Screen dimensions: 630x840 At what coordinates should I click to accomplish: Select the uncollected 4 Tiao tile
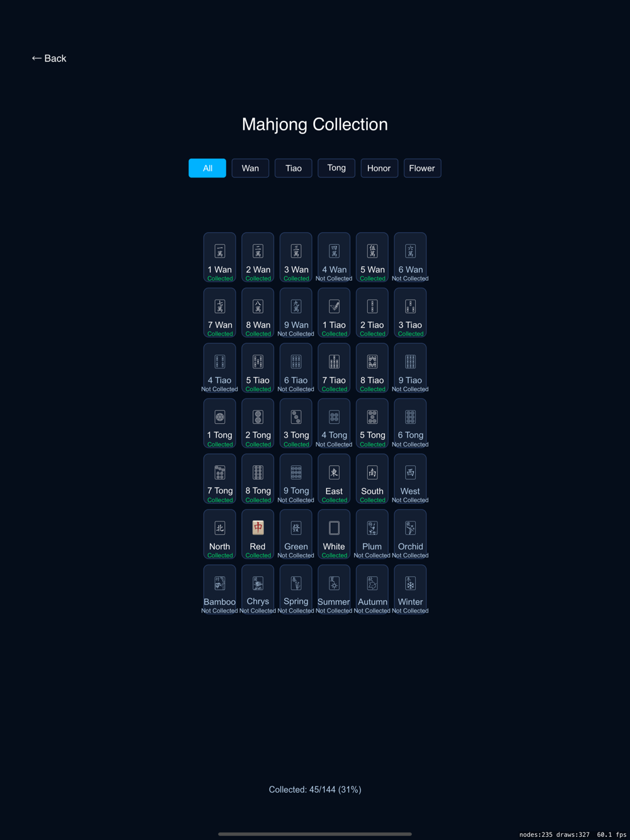(220, 368)
